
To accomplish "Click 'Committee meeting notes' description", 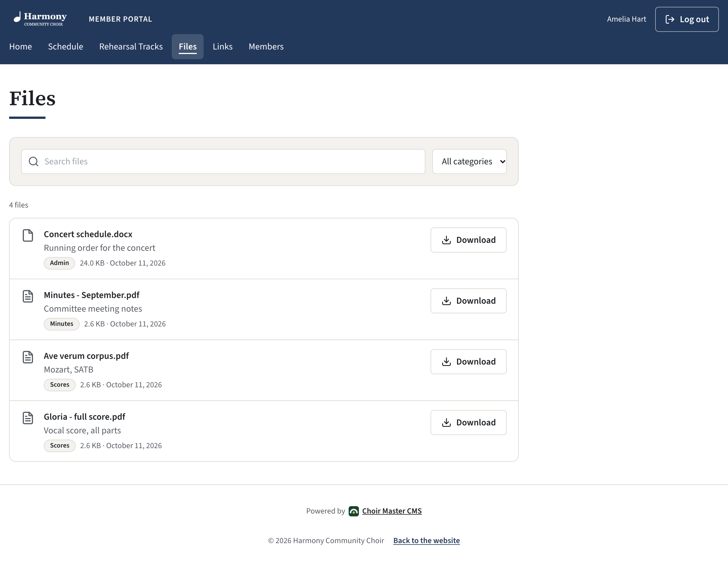I will point(93,309).
